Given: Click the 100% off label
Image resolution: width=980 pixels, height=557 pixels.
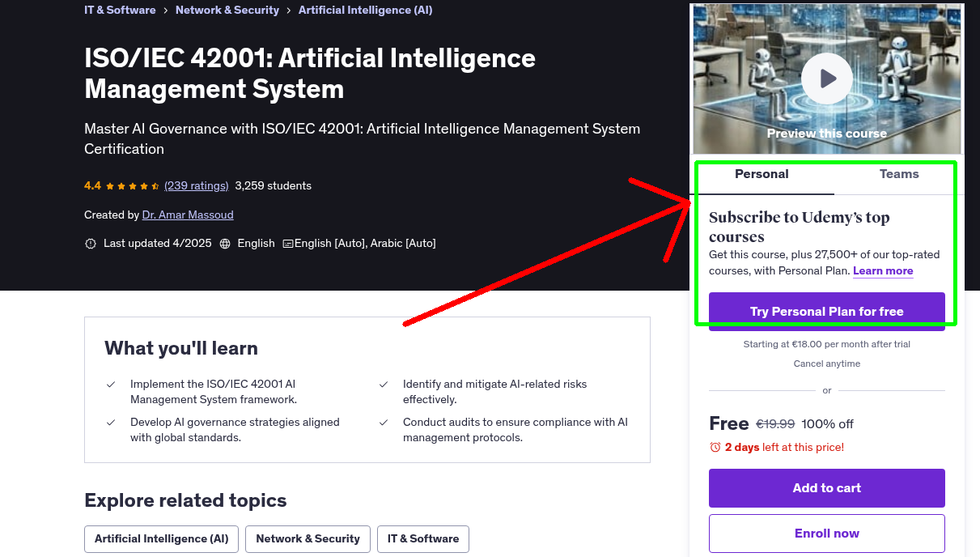Looking at the screenshot, I should coord(828,423).
